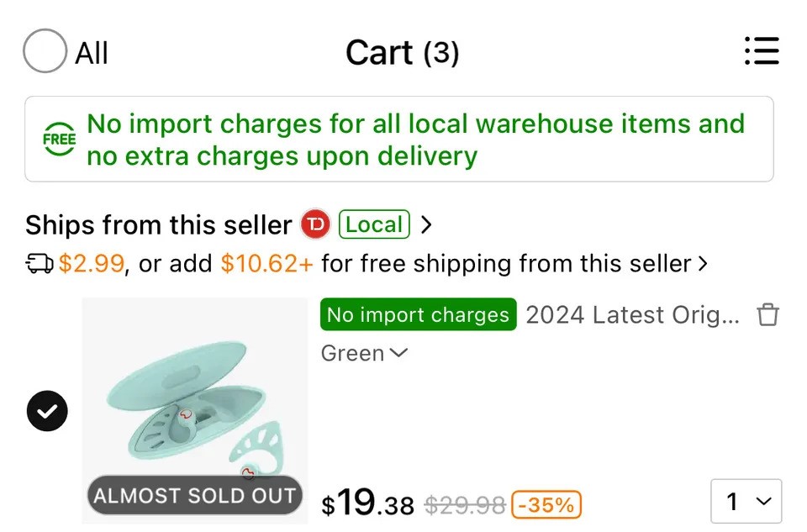Open the "2024 Latest Orig..." product title
Image resolution: width=807 pixels, height=532 pixels.
pyautogui.click(x=632, y=315)
